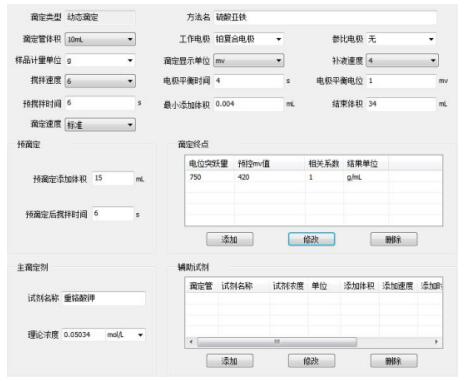Open the 搅拌速度 dropdown

pos(100,81)
